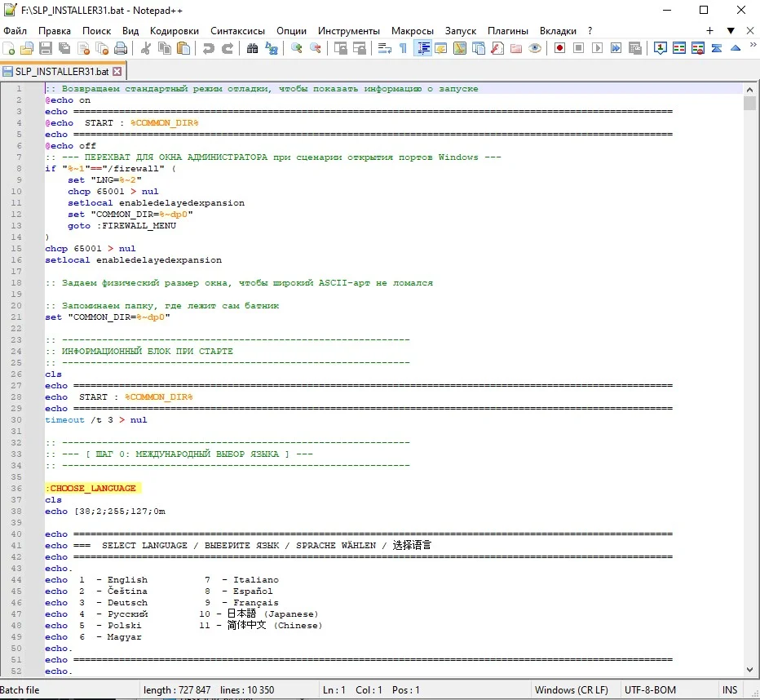Click the blue hourglass-shaped toolbar icon
Image resolution: width=760 pixels, height=700 pixels.
point(717,48)
